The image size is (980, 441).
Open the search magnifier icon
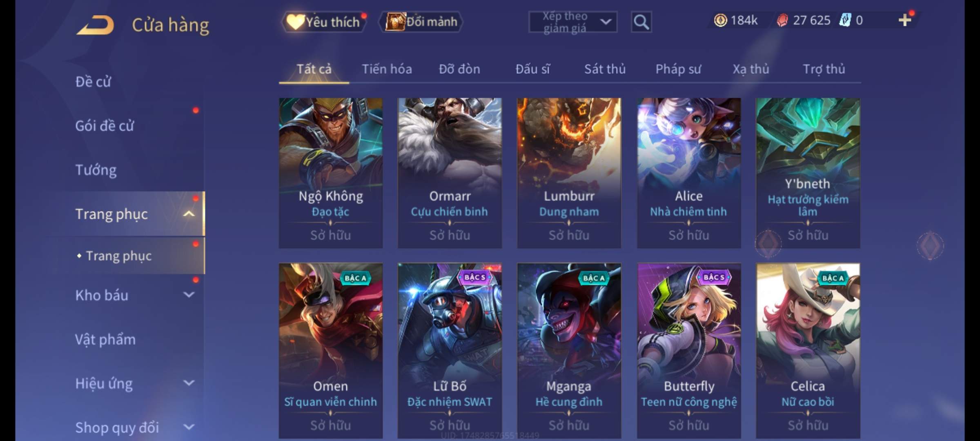coord(641,22)
